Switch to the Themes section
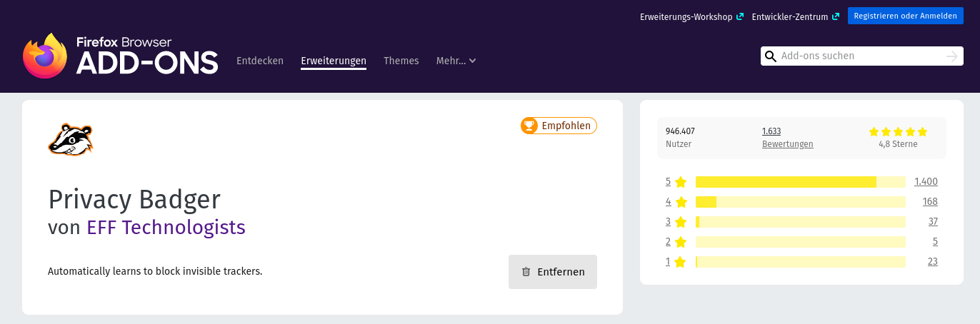The width and height of the screenshot is (980, 324). click(x=401, y=61)
